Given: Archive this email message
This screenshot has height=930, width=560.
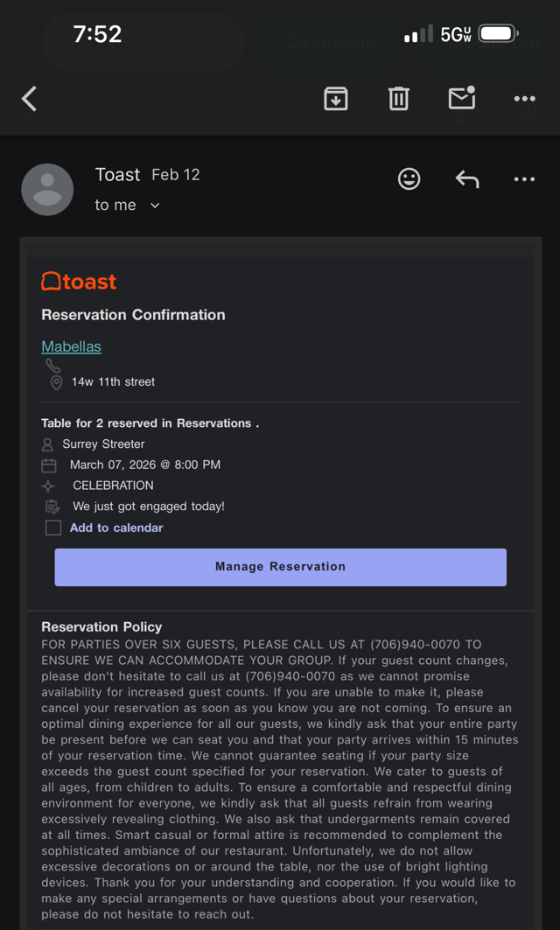Looking at the screenshot, I should click(x=335, y=99).
